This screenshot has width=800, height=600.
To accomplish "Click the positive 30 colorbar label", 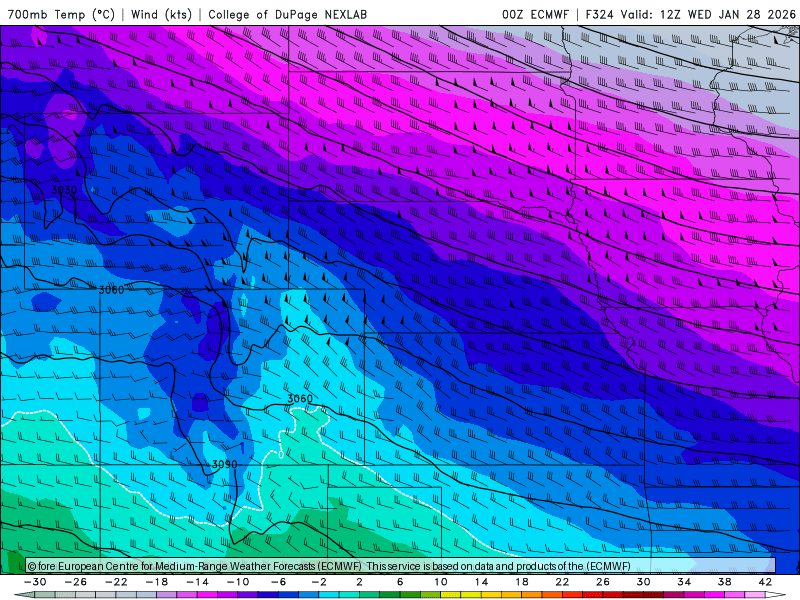I will pyautogui.click(x=643, y=582).
